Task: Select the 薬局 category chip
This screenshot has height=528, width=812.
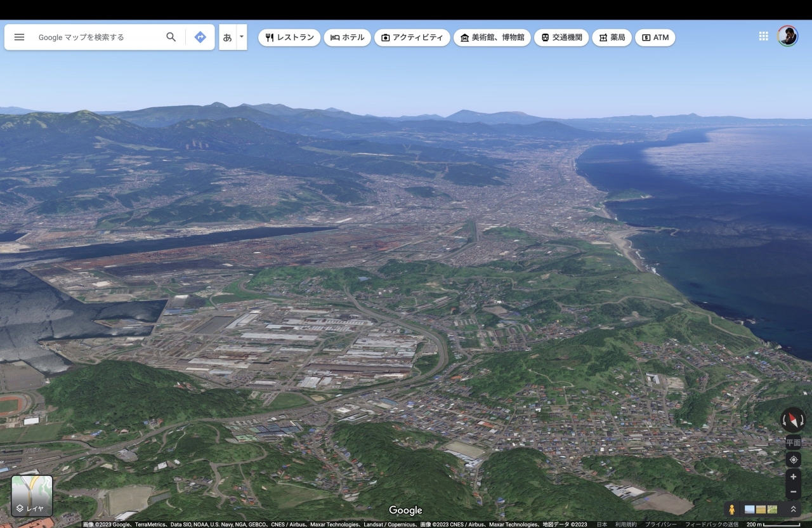Action: (x=612, y=37)
